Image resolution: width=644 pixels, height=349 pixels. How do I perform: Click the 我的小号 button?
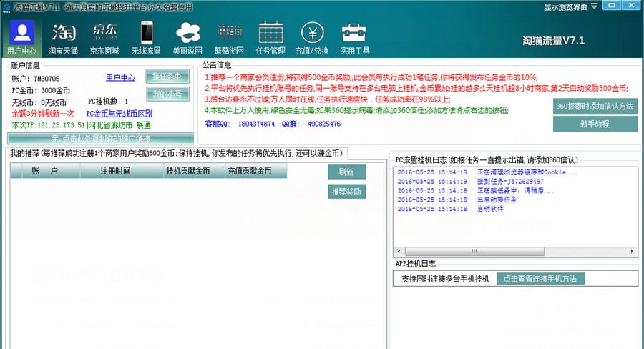[167, 94]
